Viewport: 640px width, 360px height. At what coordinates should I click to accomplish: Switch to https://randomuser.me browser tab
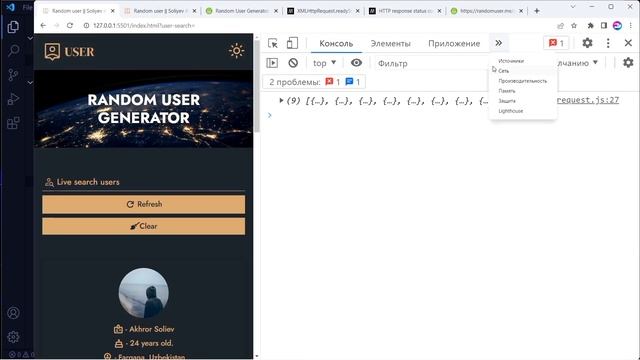click(487, 11)
